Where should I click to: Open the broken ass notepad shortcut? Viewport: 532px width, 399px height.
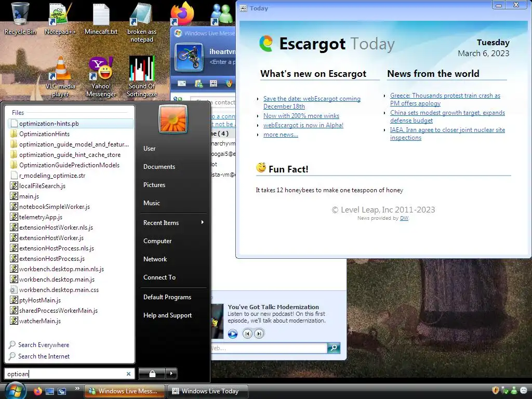(142, 22)
